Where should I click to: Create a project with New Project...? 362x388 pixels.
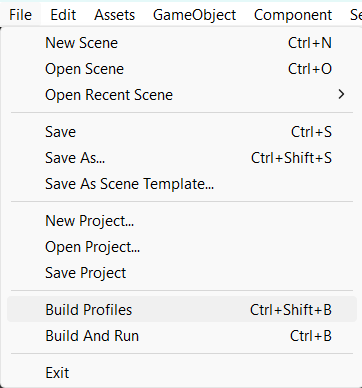click(182, 221)
